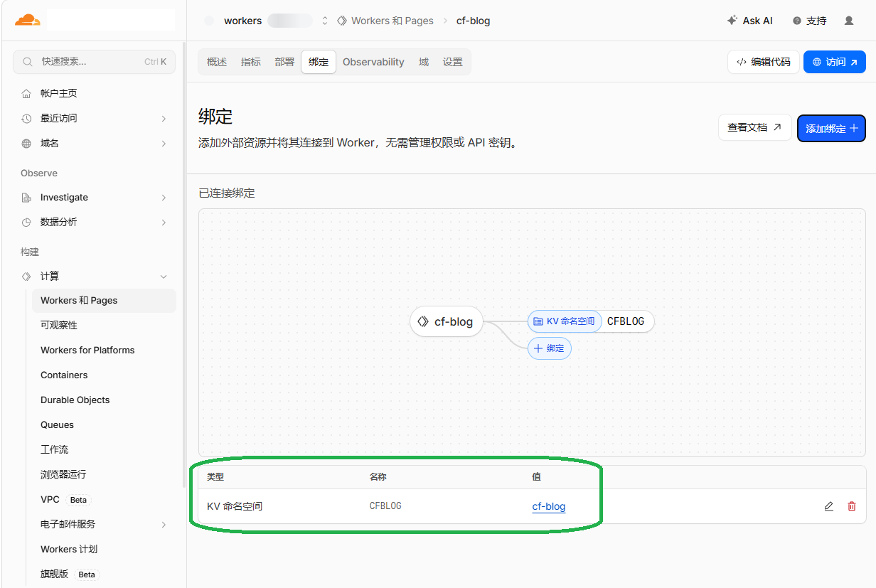876x588 pixels.
Task: Click the 编辑代码 button
Action: pos(763,62)
